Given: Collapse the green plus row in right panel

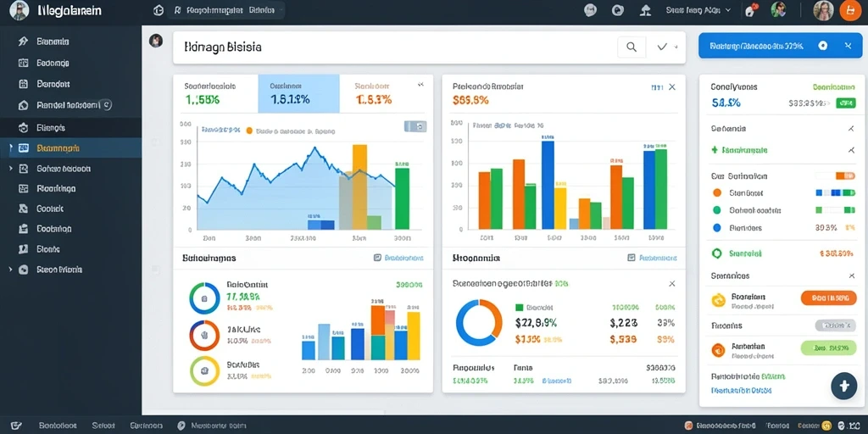Looking at the screenshot, I should pos(851,150).
